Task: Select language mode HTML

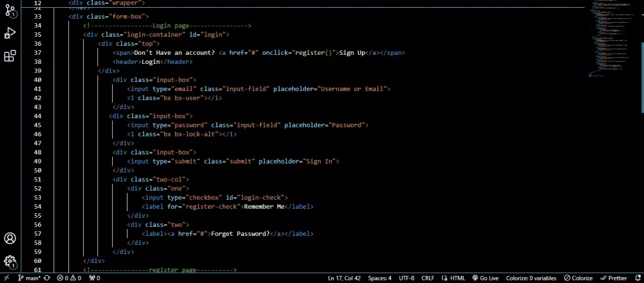Action: click(x=453, y=278)
